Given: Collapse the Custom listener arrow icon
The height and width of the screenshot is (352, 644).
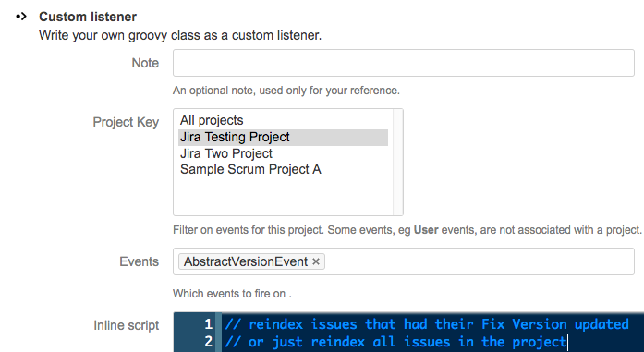Looking at the screenshot, I should coord(21,17).
